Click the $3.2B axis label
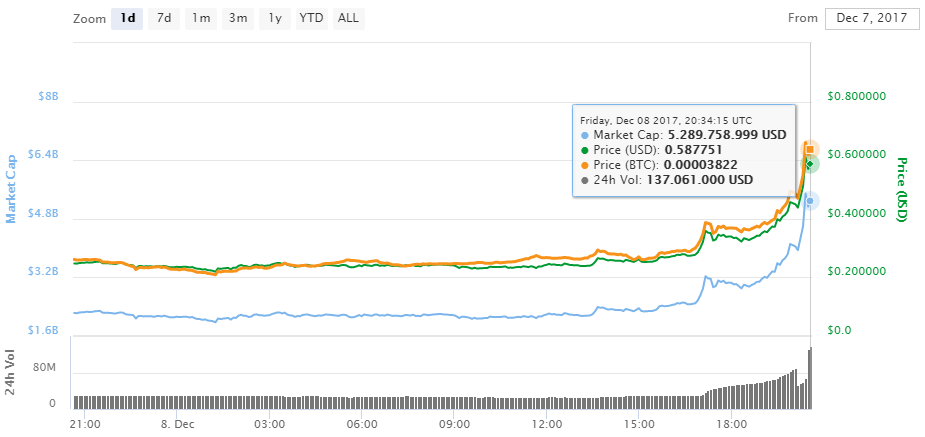The width and height of the screenshot is (925, 437). [x=43, y=272]
